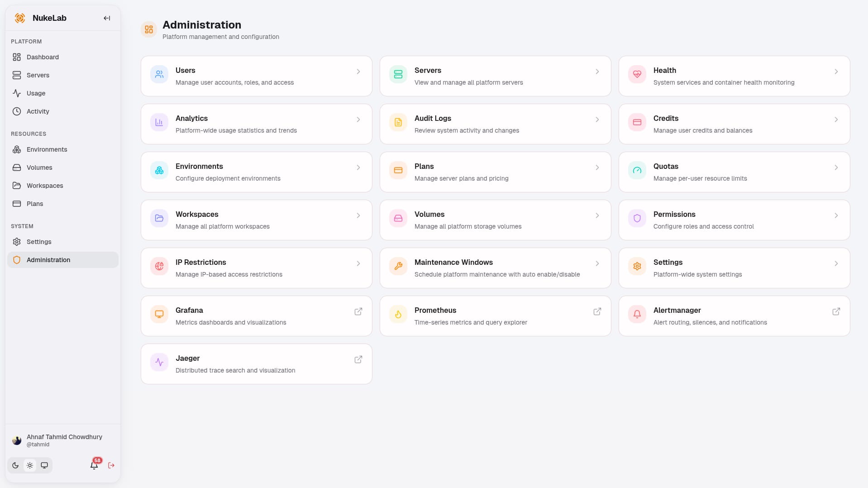The image size is (868, 488).
Task: Click the Audit Logs document icon
Action: click(398, 122)
